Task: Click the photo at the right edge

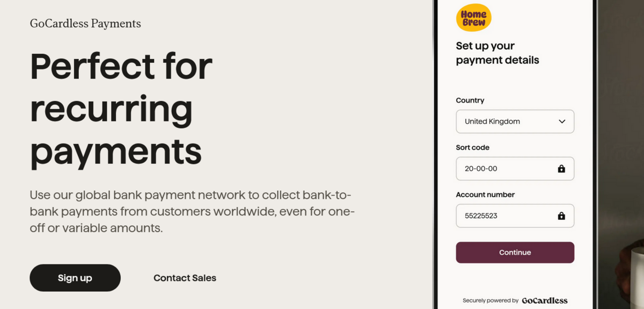Action: pyautogui.click(x=623, y=161)
